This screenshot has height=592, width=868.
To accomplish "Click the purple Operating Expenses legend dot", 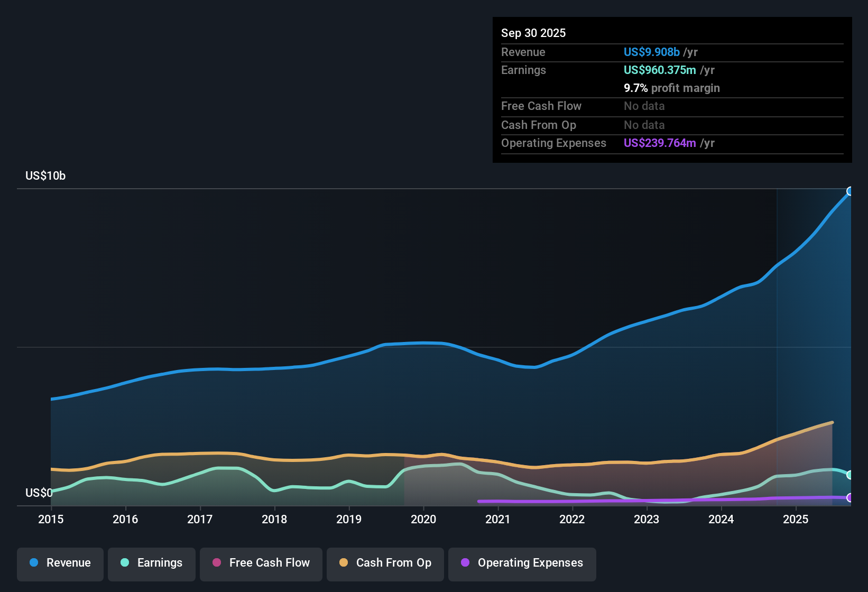I will point(464,563).
